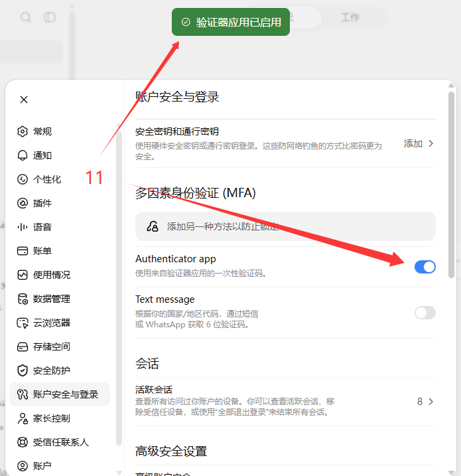The image size is (461, 476).
Task: Open 安全防护 settings section
Action: 60,370
